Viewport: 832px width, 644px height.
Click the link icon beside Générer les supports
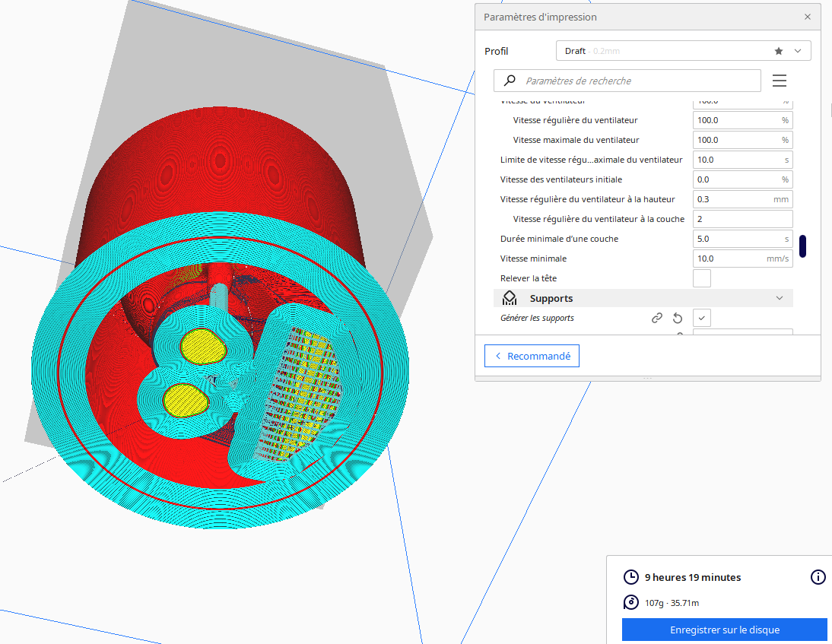click(x=657, y=319)
